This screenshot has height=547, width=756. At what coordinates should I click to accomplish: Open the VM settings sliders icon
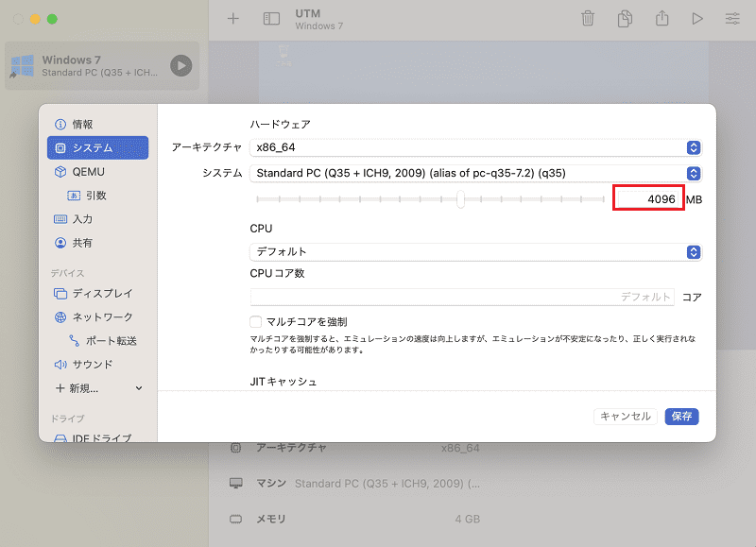click(732, 19)
